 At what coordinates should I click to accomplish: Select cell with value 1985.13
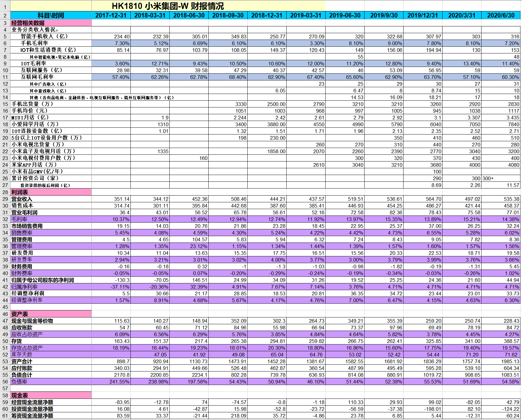click(501, 361)
